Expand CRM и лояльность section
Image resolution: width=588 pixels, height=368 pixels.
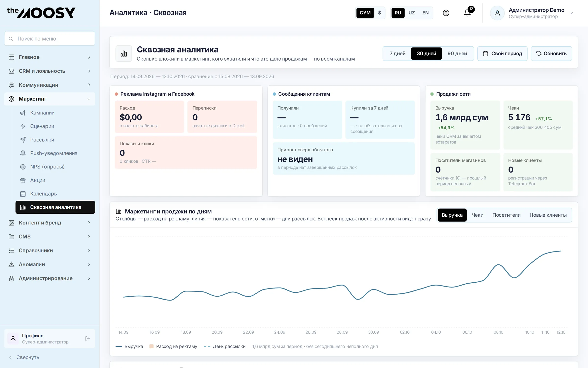point(49,71)
